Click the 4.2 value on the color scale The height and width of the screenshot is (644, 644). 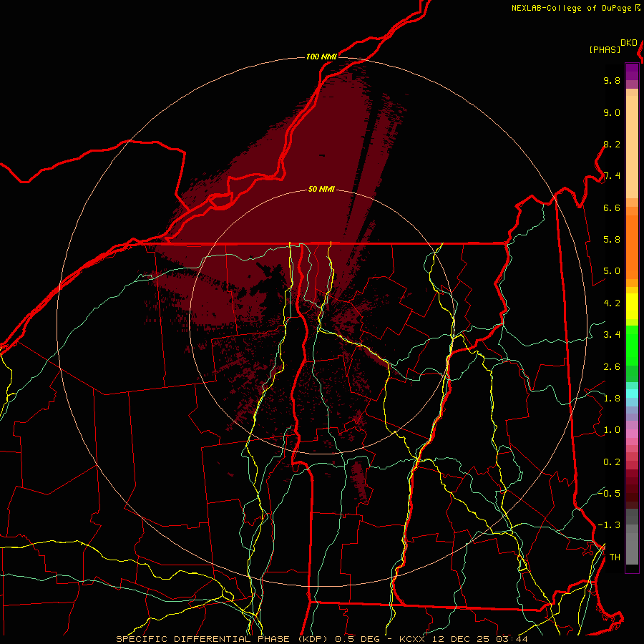pos(612,303)
